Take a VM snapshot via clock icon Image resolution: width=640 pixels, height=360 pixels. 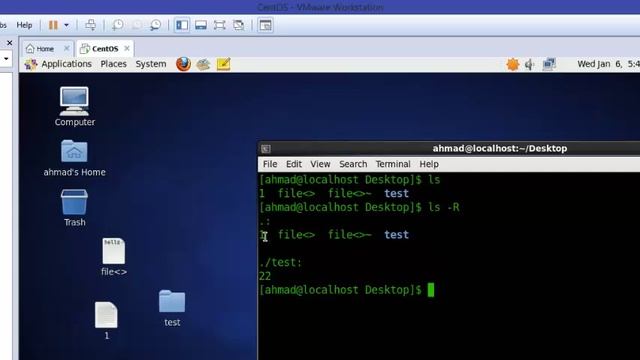click(118, 25)
